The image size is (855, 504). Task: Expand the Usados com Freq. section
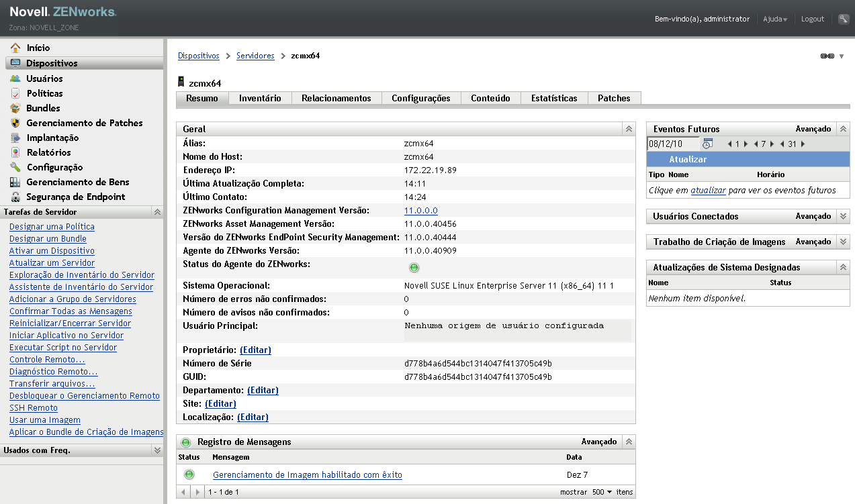tap(157, 450)
